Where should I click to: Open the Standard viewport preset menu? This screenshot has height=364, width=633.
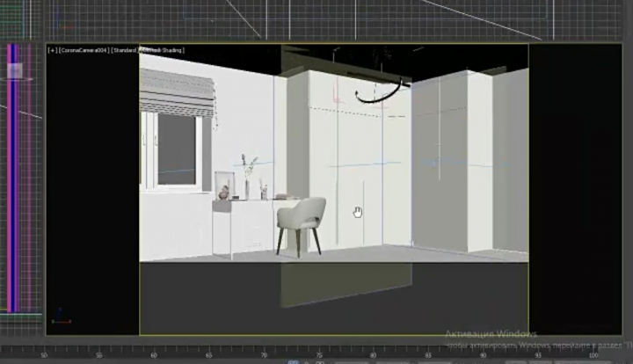[125, 50]
